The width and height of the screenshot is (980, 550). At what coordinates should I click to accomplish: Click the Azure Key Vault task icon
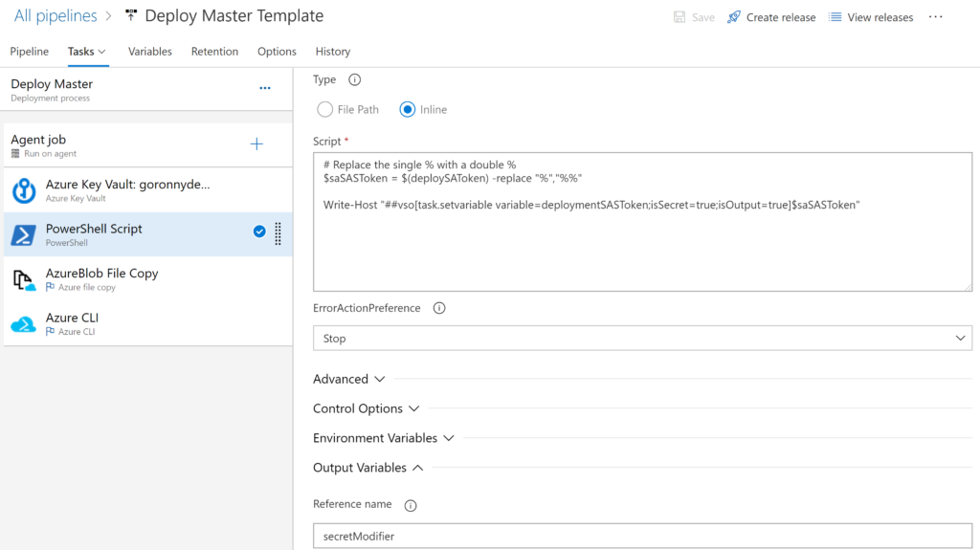(24, 190)
